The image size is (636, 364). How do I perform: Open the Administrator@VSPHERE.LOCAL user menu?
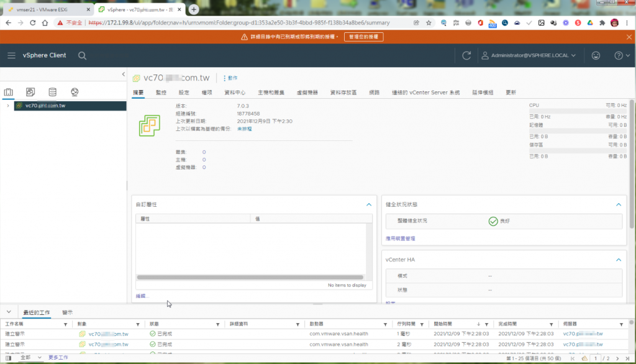click(529, 56)
